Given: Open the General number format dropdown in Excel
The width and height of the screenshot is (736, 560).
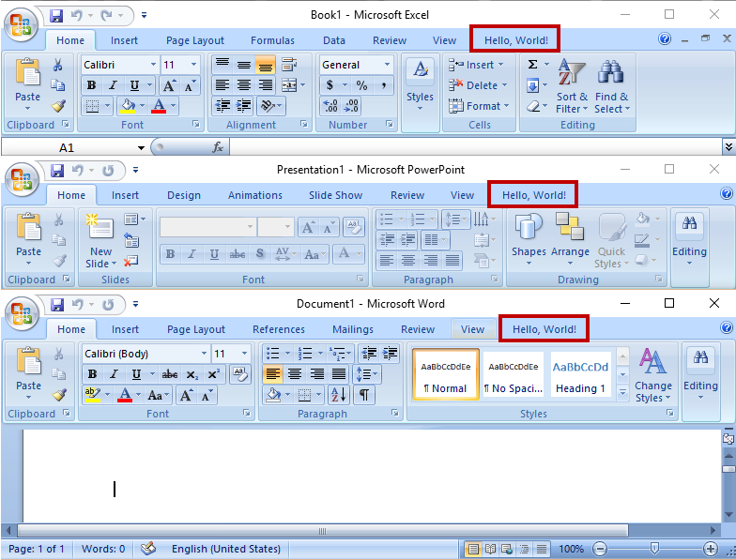Looking at the screenshot, I should [387, 65].
